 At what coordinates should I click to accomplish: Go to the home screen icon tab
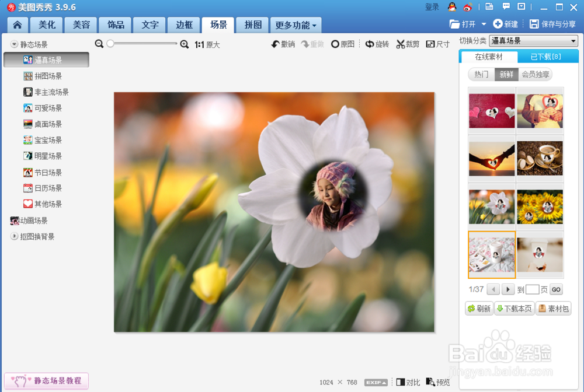pos(17,25)
